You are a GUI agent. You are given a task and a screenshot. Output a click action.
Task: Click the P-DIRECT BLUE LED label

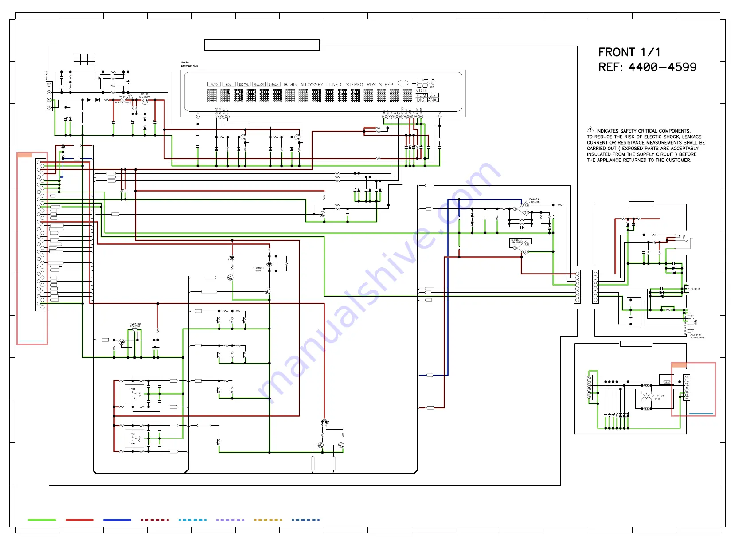[258, 269]
